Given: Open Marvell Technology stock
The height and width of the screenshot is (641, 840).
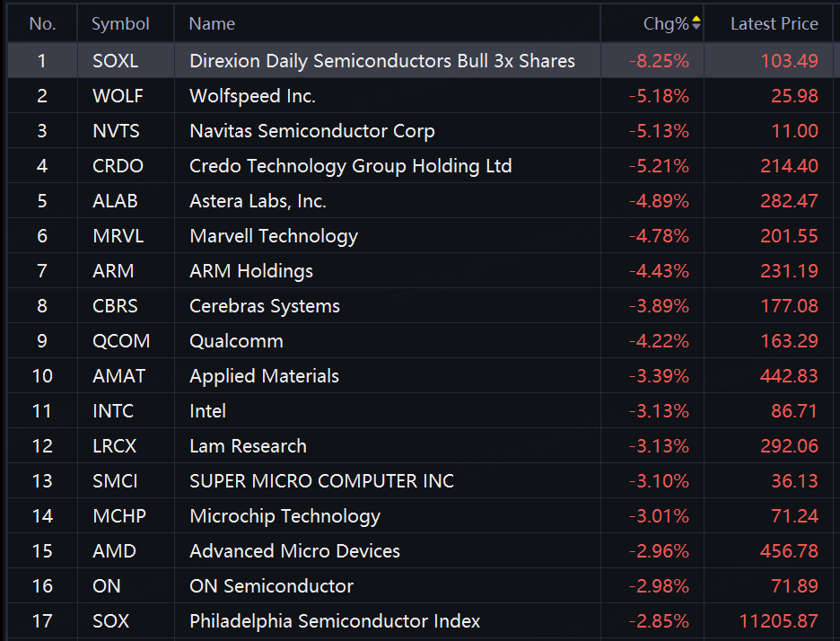Looking at the screenshot, I should tap(274, 236).
